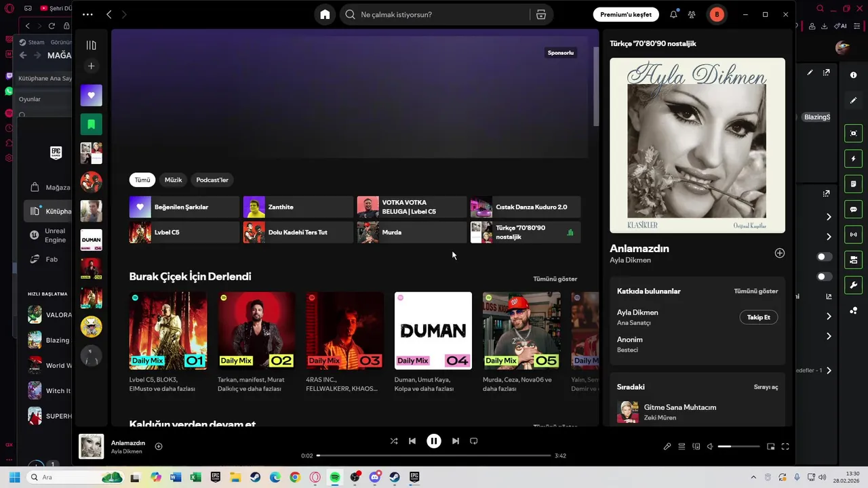Viewport: 868px width, 488px height.
Task: Open Google Chrome from the taskbar
Action: (x=294, y=477)
